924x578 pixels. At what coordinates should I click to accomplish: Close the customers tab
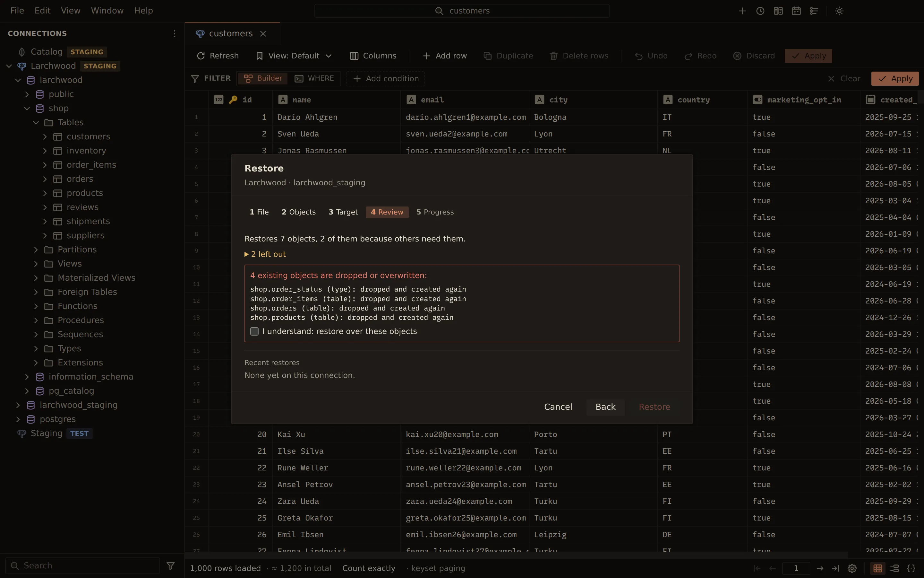pos(263,34)
